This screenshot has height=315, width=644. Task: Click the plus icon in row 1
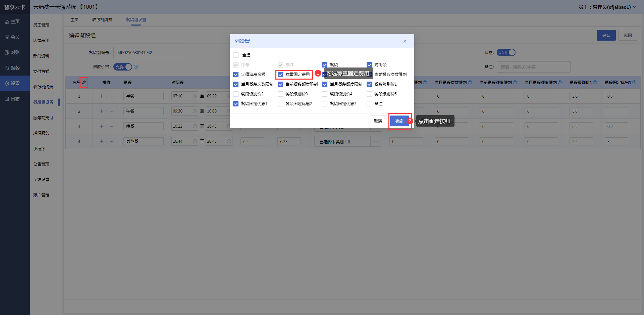tap(102, 96)
